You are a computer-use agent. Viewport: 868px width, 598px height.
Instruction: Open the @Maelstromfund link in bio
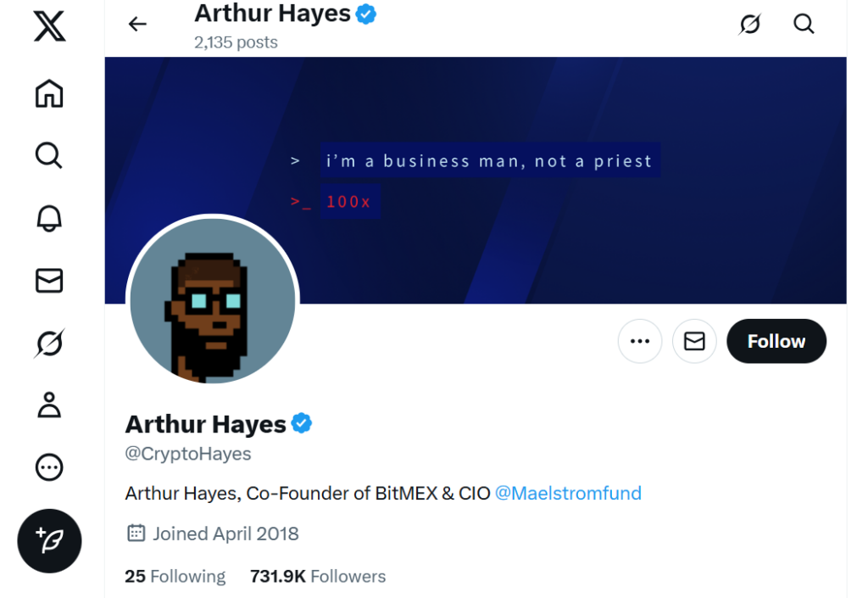[x=568, y=493]
